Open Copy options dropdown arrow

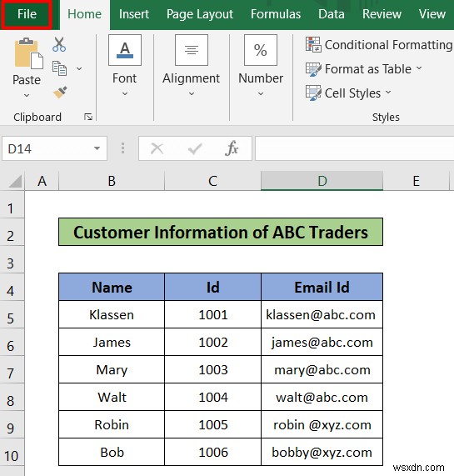tap(79, 69)
